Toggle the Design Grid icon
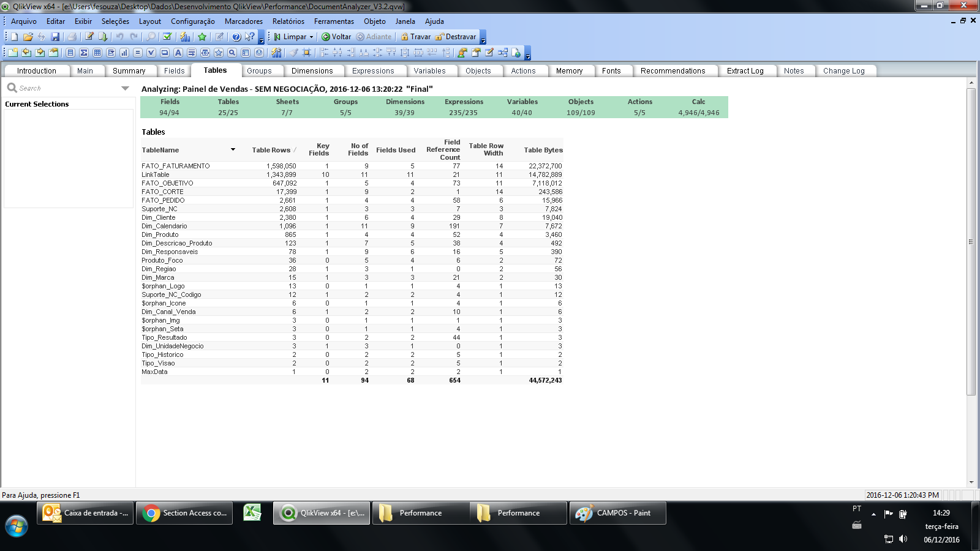Screen dimensions: 980x551 point(306,53)
